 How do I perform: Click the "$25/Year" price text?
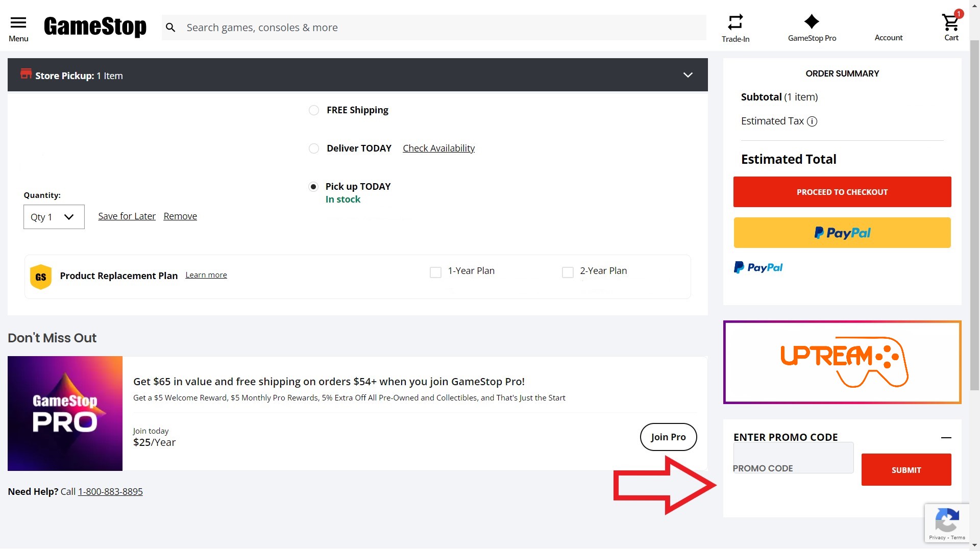point(154,442)
